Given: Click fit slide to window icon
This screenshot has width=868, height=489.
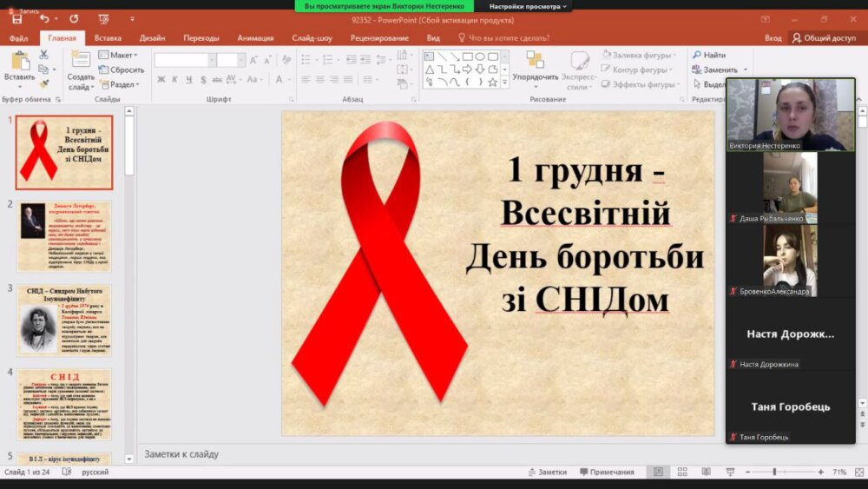Looking at the screenshot, I should pos(859,472).
